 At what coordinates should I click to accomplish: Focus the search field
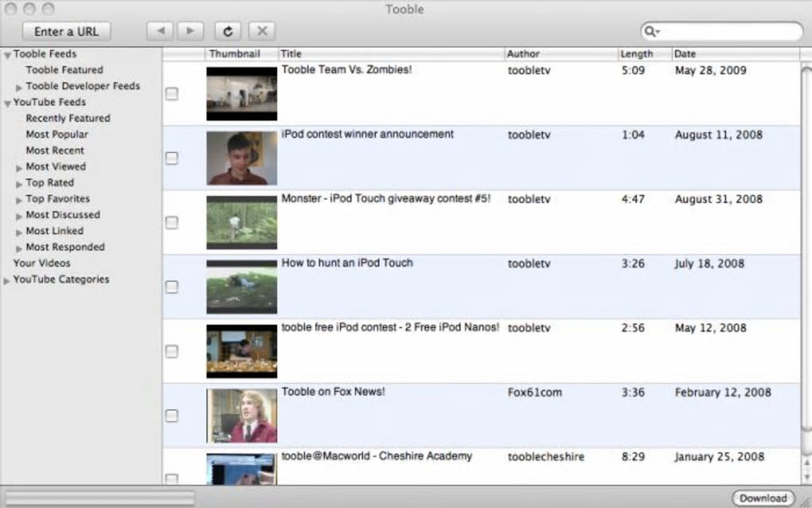pos(721,32)
